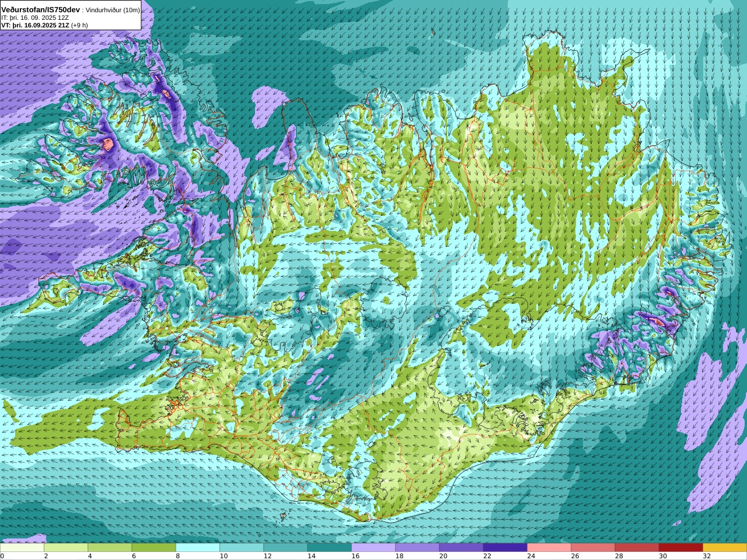Click the lavender 16–18 legend swatch

tap(373, 548)
